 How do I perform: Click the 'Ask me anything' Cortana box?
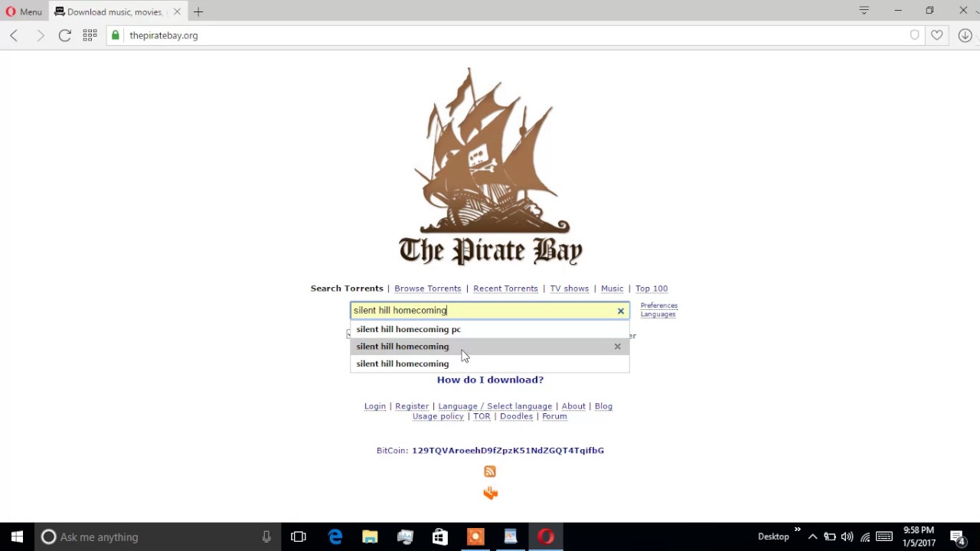coord(145,536)
